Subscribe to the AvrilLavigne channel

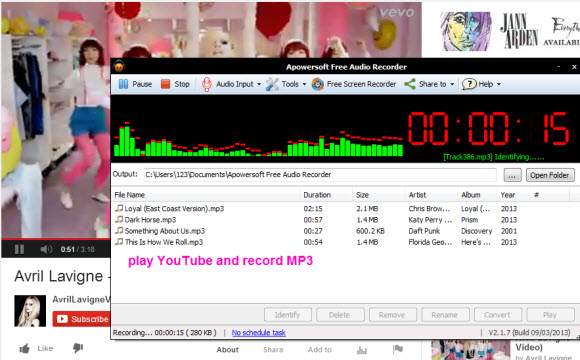82,319
